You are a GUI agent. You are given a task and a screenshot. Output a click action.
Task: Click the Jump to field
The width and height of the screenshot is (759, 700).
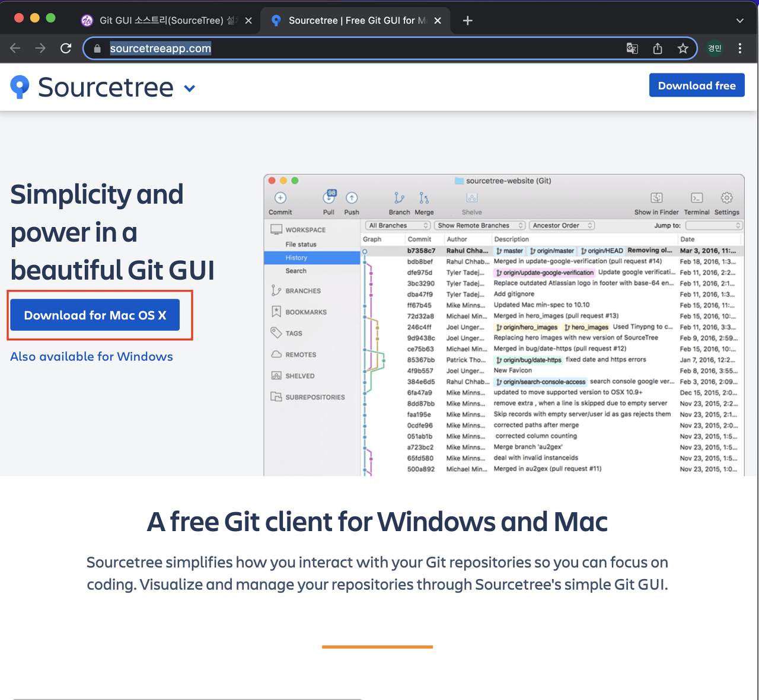(714, 226)
